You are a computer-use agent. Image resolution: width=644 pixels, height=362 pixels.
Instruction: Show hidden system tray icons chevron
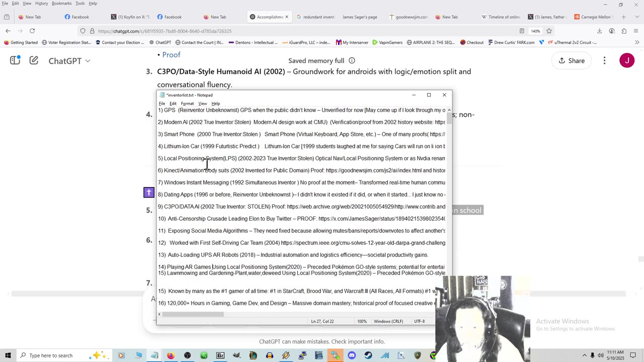tap(585, 355)
